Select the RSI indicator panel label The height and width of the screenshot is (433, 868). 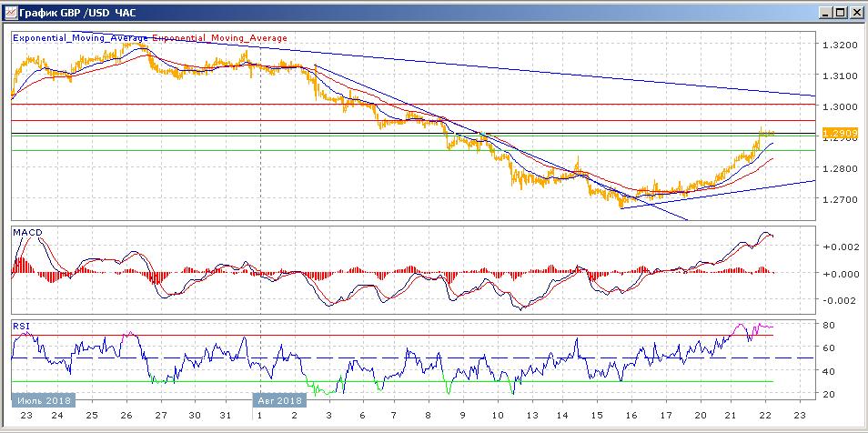tap(21, 324)
